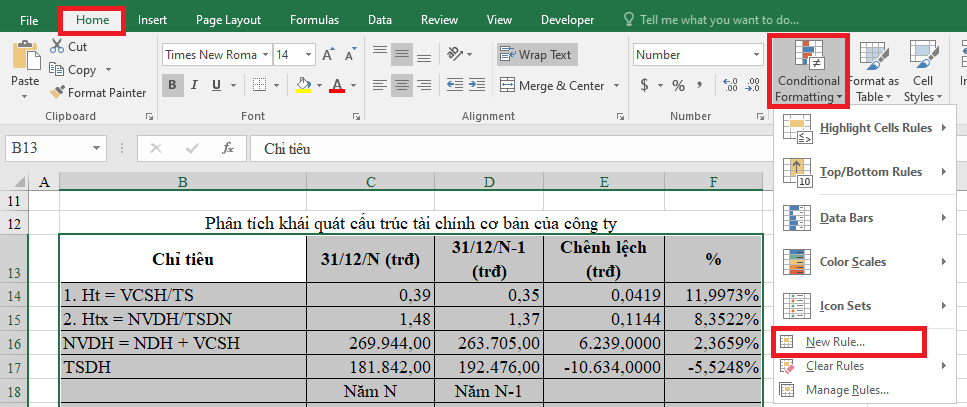Switch to the Page Layout tab
Viewport: 967px width, 407px height.
click(228, 20)
